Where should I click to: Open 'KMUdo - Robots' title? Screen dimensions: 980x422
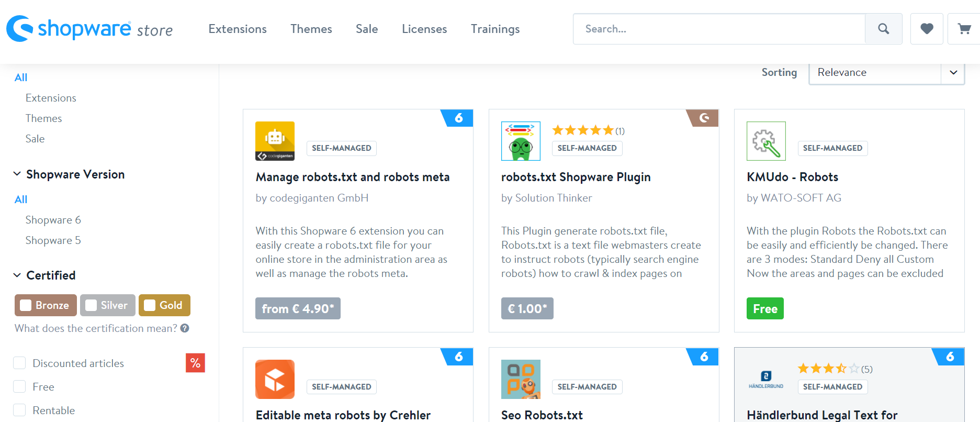(x=793, y=177)
